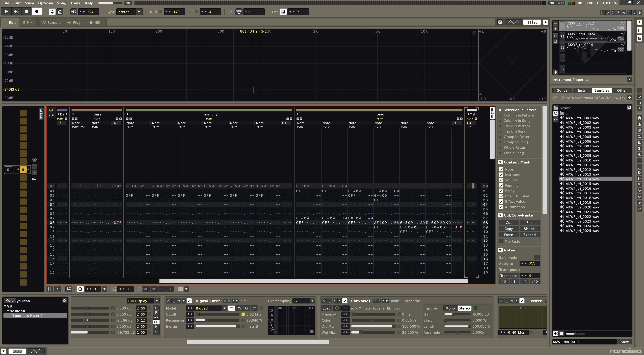
Task: Toggle the quantize Q button below the pattern editor
Action: click(x=80, y=289)
